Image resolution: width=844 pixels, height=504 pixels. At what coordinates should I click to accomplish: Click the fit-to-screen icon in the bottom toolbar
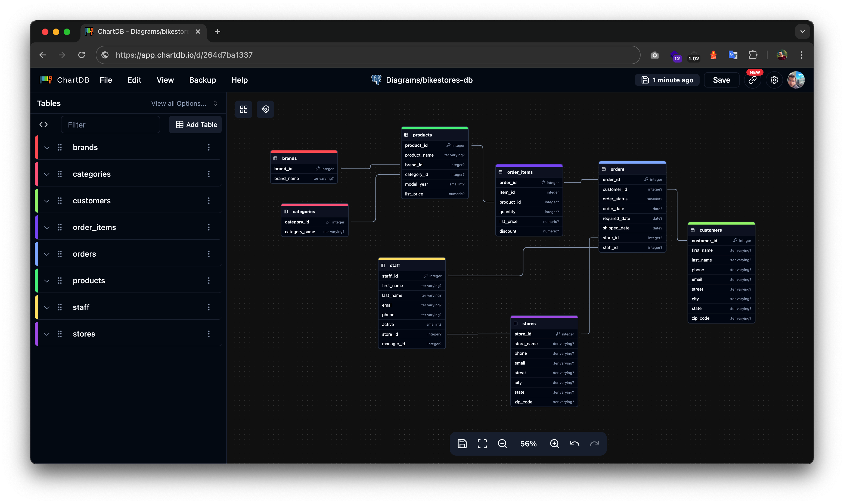[x=482, y=444]
